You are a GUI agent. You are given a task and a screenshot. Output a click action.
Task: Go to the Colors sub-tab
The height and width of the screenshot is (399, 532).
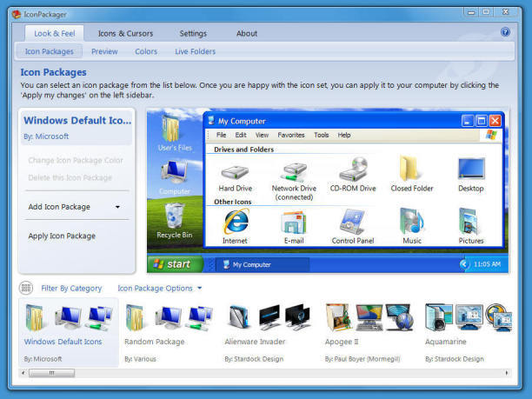click(x=146, y=51)
